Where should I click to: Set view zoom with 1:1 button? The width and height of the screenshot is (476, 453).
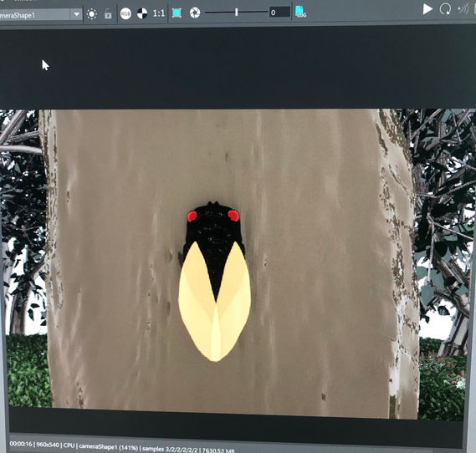click(159, 13)
